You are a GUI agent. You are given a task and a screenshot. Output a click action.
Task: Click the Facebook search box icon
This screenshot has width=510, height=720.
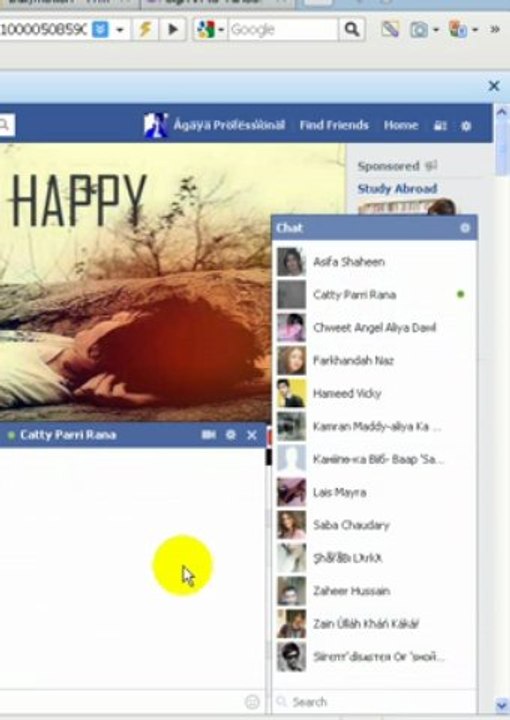coord(4,125)
